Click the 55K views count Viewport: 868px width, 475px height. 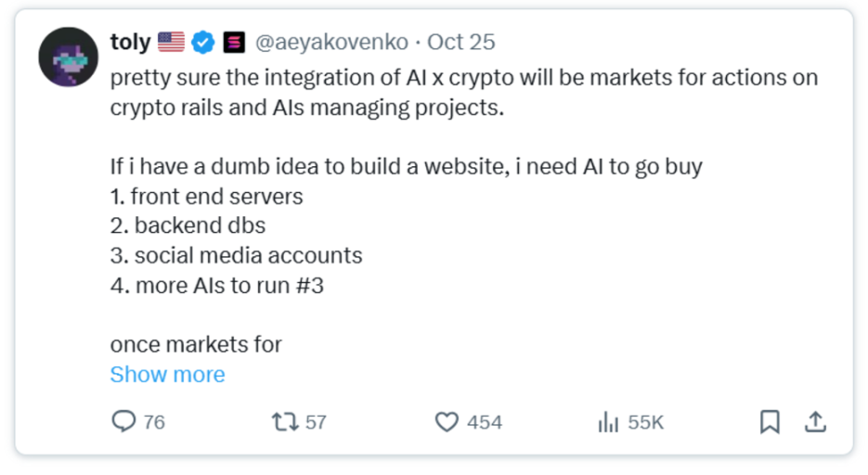(645, 422)
